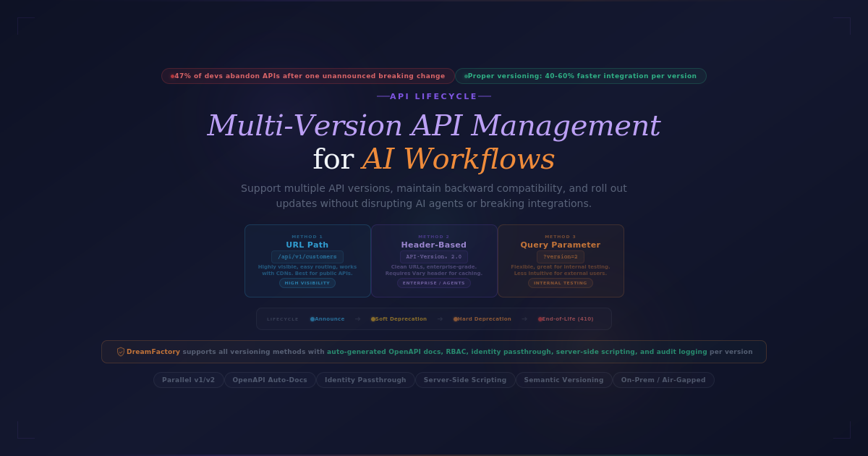Click the arrow before End-of-Life (410)
The height and width of the screenshot is (456, 868).
[524, 319]
